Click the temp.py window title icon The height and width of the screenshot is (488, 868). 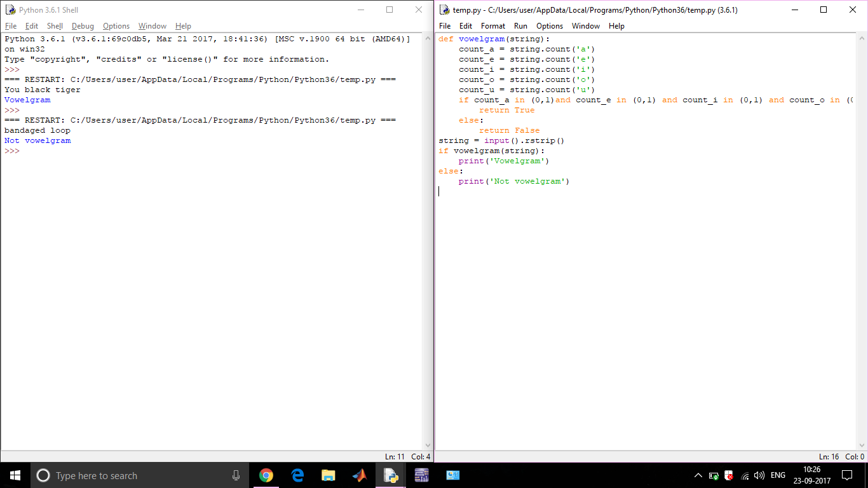coord(444,10)
